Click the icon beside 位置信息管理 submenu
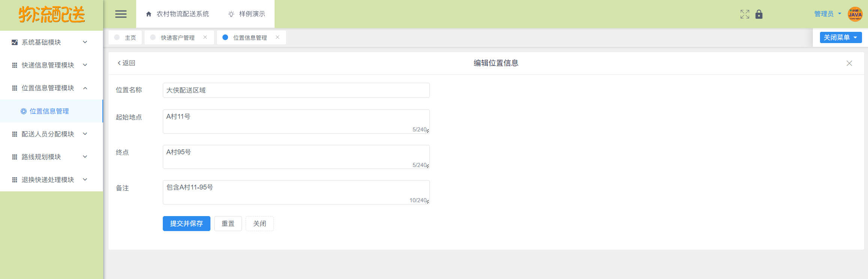The image size is (868, 279). 24,111
